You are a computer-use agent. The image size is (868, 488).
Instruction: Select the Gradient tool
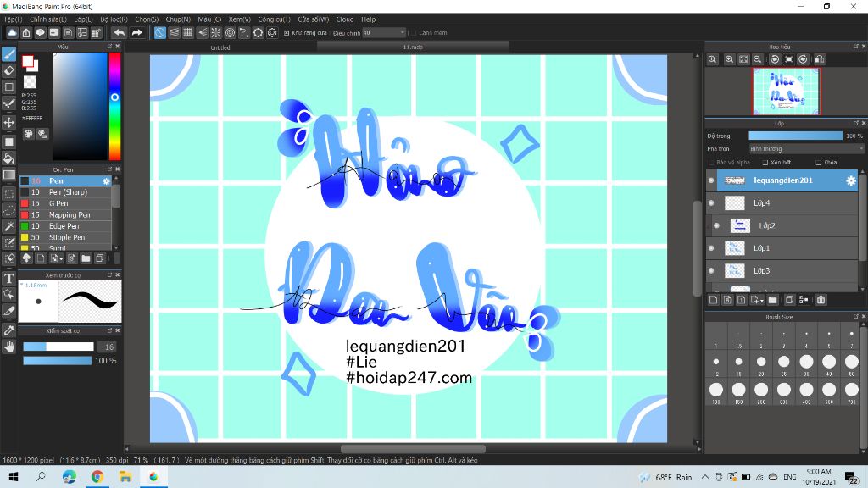coord(8,175)
